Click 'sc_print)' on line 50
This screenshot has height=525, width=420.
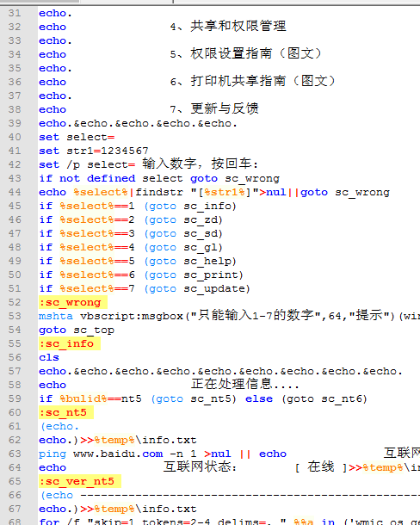(213, 275)
